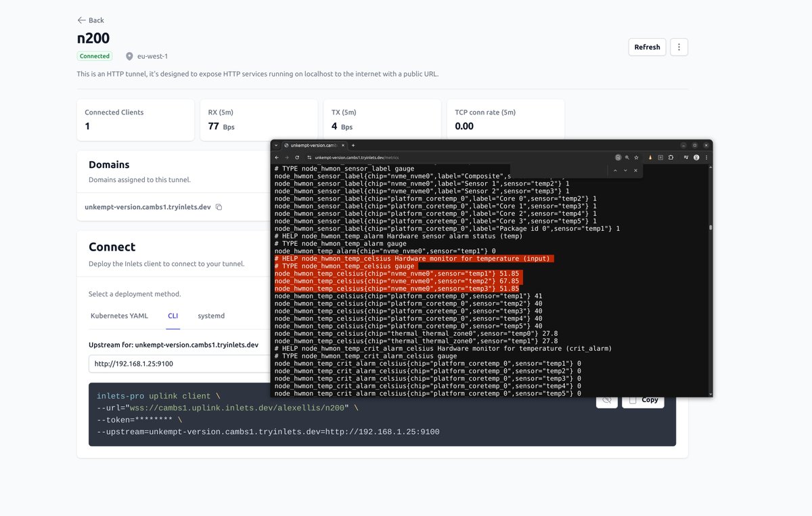Click the n200 tunnel heading
The height and width of the screenshot is (516, 812).
[93, 38]
